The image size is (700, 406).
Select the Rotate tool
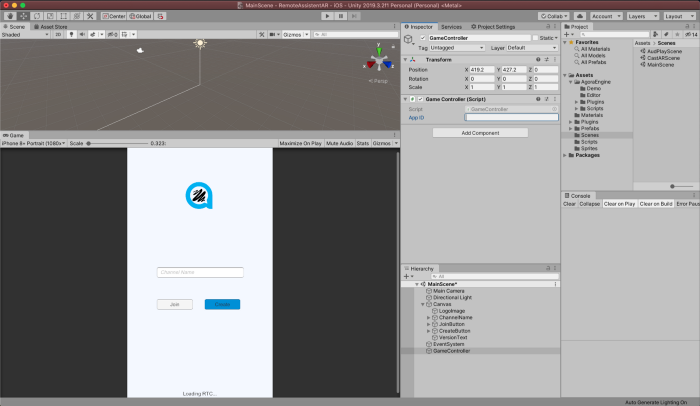37,16
